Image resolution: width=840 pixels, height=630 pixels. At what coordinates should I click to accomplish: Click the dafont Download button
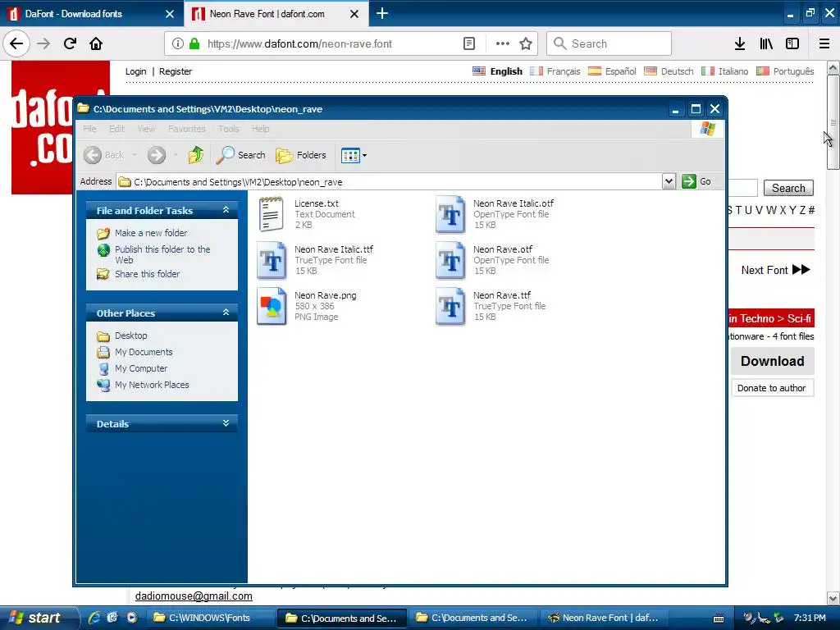[773, 361]
